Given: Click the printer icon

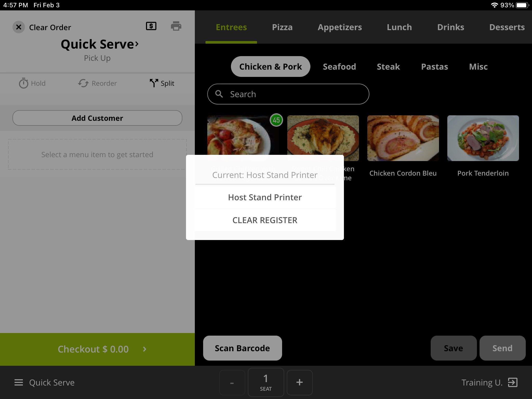Looking at the screenshot, I should [x=176, y=26].
